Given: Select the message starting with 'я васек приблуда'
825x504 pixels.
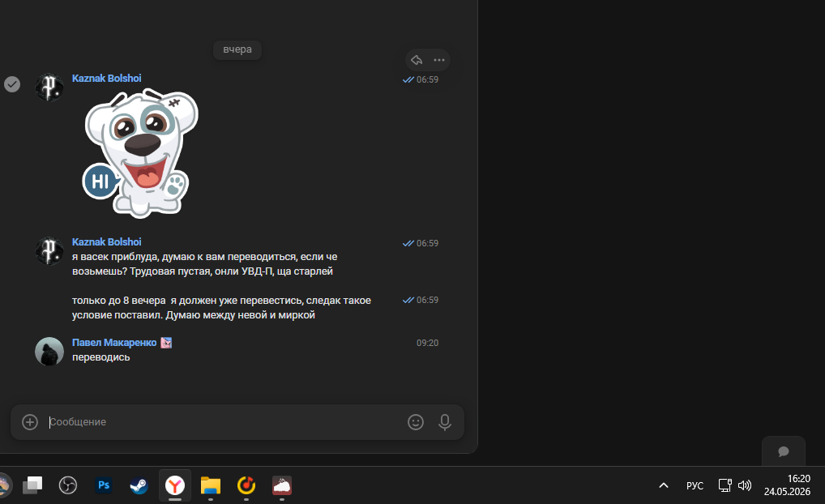Looking at the screenshot, I should pos(205,264).
